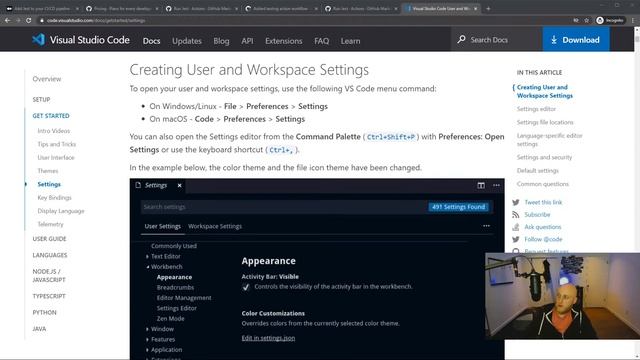Click the icon beside Ask questions

516,227
